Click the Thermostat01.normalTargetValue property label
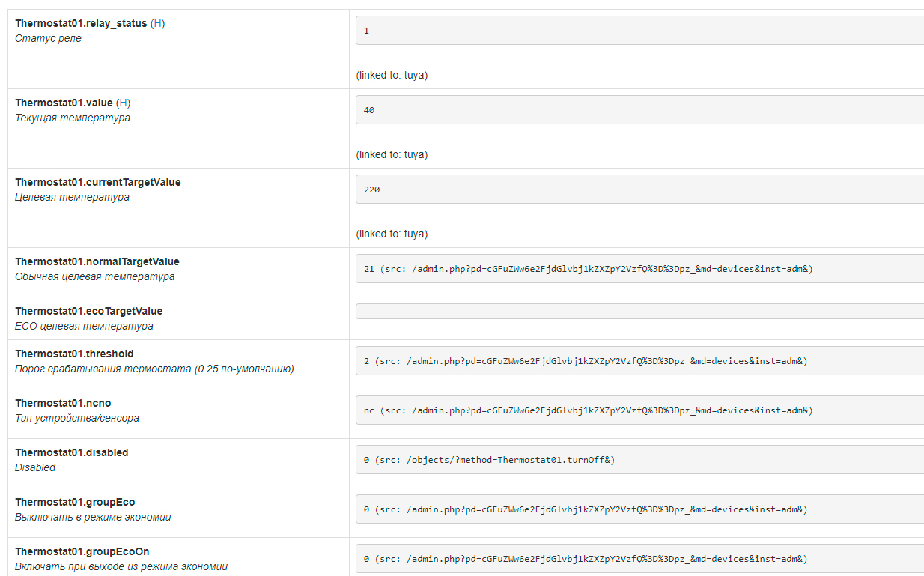 point(97,262)
